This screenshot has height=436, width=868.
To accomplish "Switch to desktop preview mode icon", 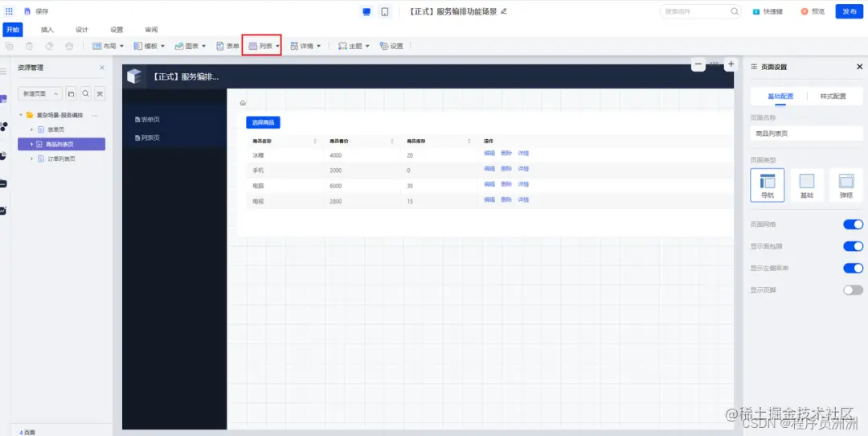I will pos(366,11).
